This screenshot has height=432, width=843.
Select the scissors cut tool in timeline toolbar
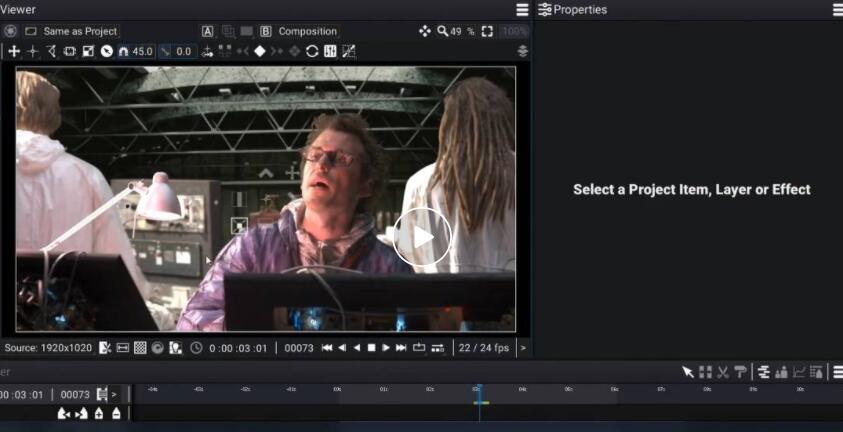723,372
